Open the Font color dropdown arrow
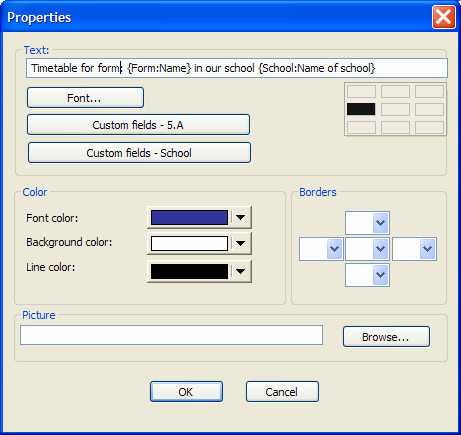The width and height of the screenshot is (461, 435). point(241,218)
